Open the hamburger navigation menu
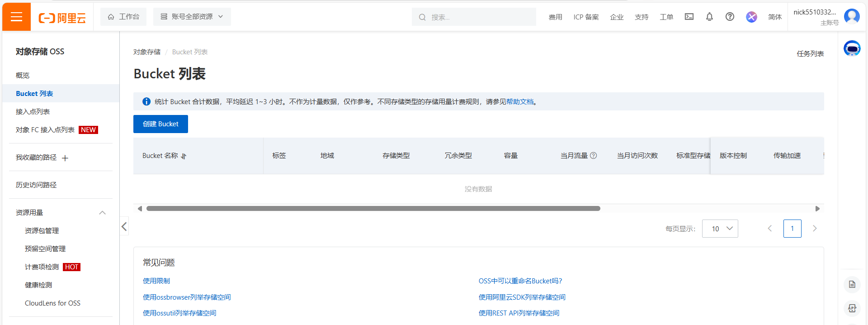The image size is (868, 325). point(16,17)
